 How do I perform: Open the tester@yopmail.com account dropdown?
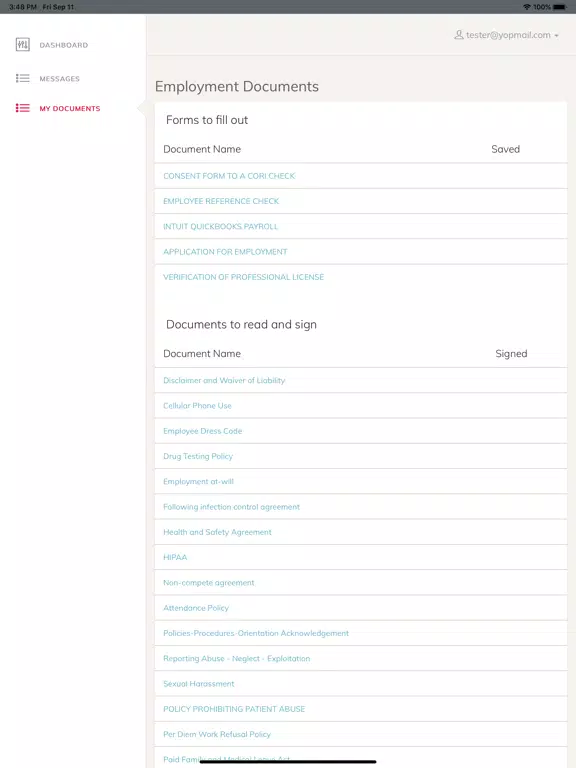click(506, 35)
